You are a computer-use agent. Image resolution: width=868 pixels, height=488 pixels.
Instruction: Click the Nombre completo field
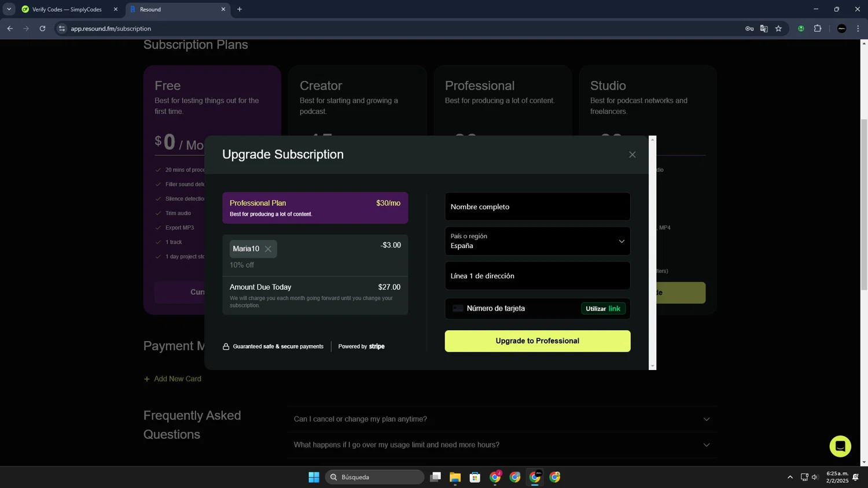(537, 206)
